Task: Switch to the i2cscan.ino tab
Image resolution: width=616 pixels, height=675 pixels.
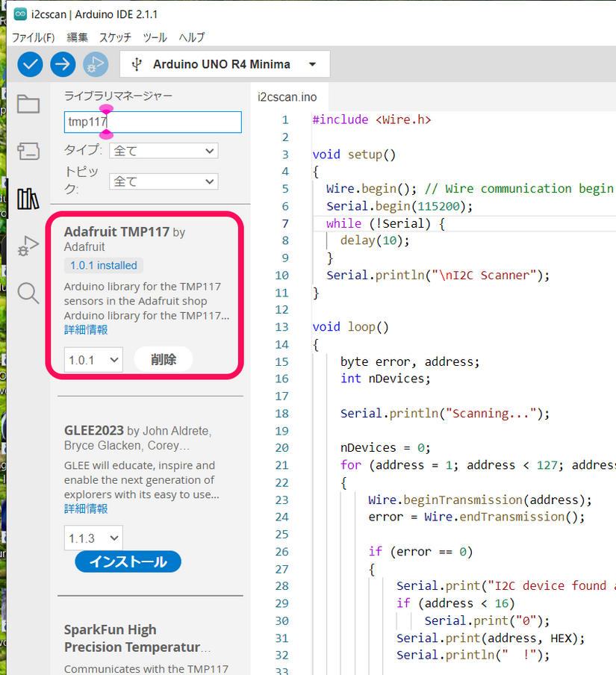Action: tap(287, 97)
